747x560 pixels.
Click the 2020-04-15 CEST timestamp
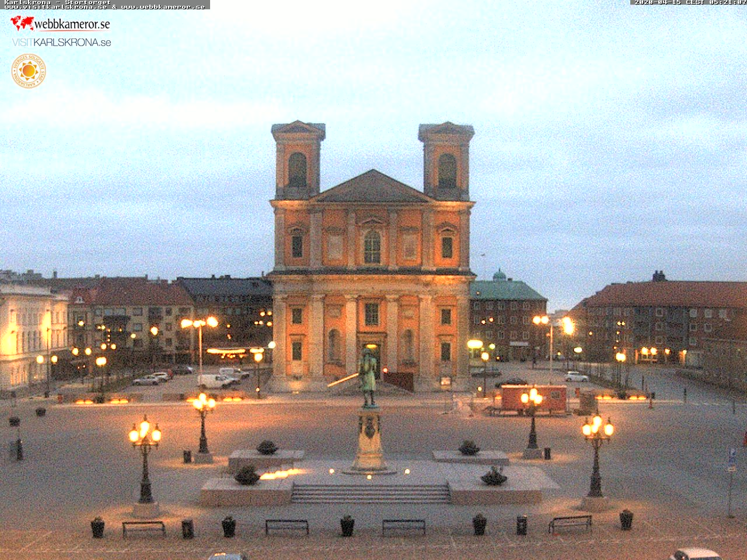pos(690,2)
